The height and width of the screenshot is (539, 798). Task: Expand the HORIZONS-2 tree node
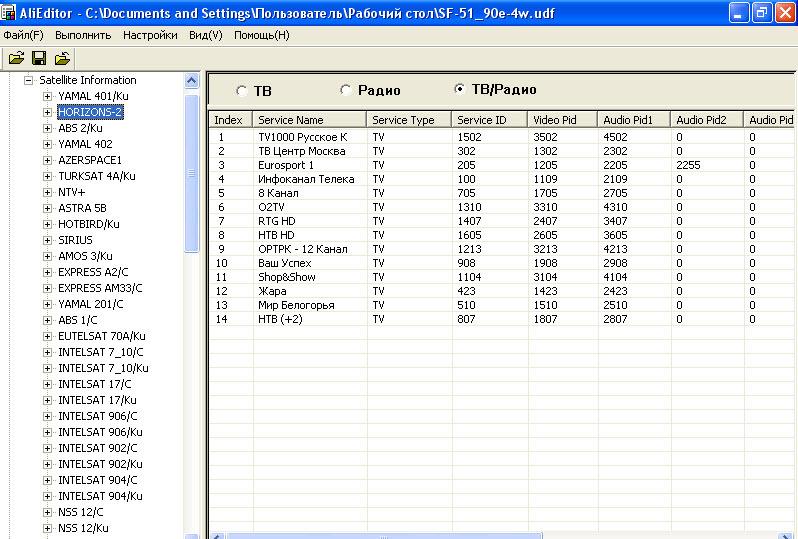pyautogui.click(x=47, y=112)
